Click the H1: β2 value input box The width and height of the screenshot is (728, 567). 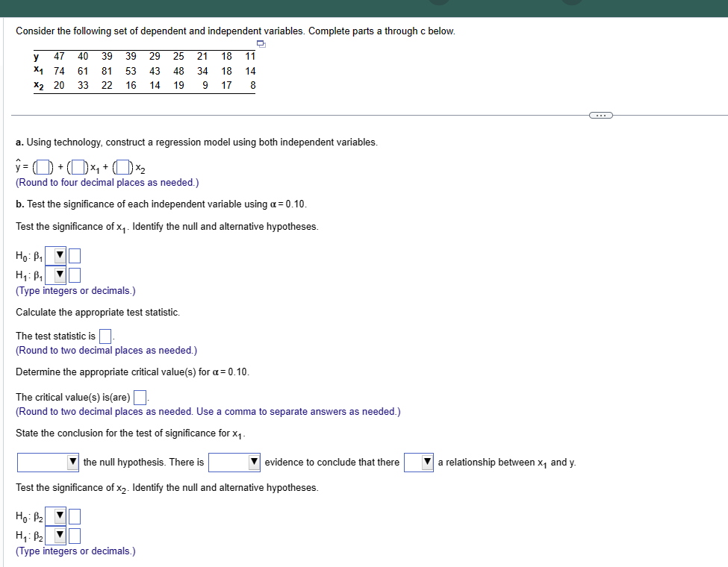tap(74, 535)
